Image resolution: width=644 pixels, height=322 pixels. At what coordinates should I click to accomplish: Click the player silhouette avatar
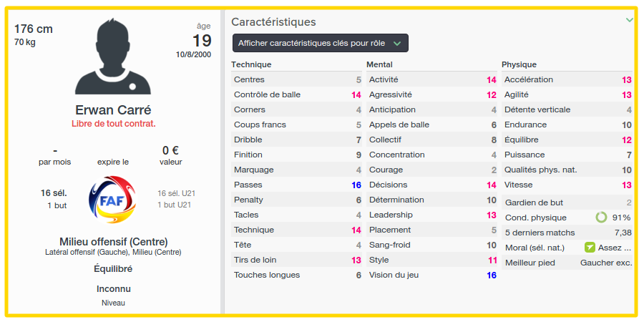point(113,56)
